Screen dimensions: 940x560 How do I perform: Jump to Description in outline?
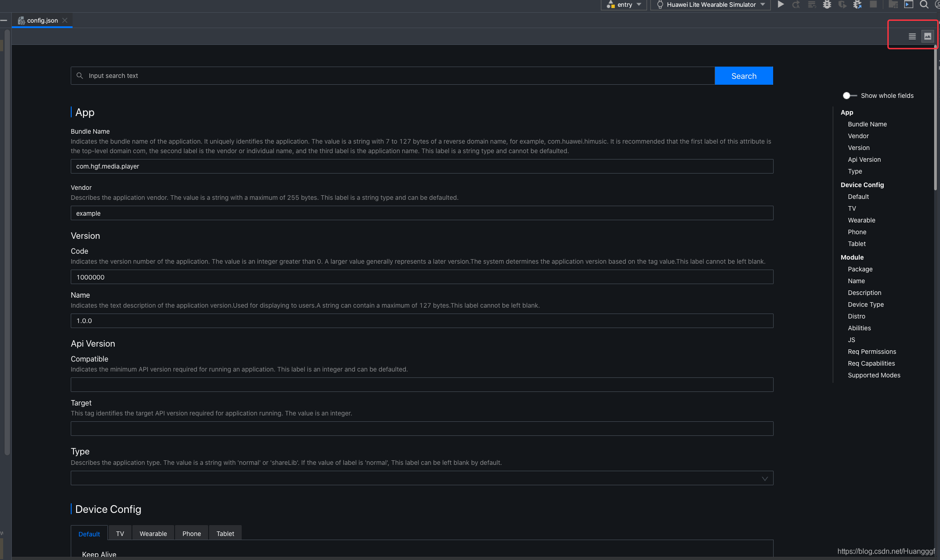864,293
